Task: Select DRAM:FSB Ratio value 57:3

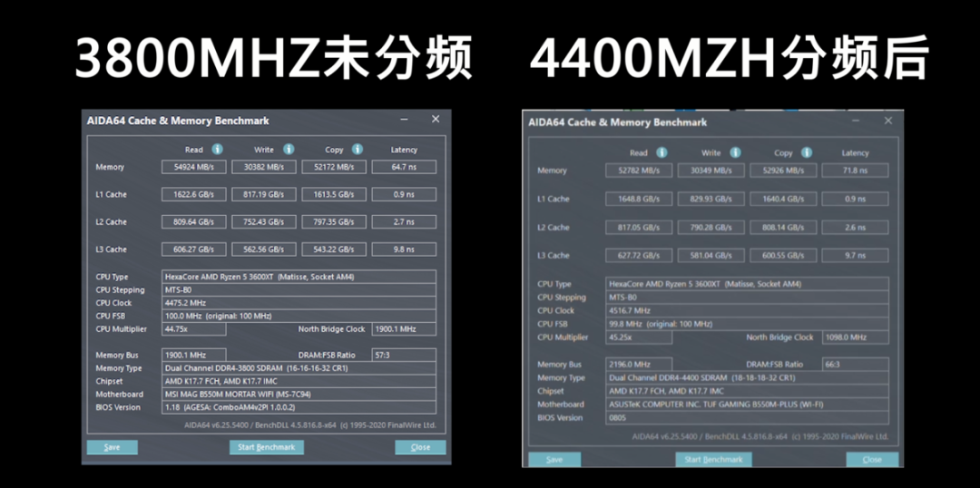Action: (404, 355)
